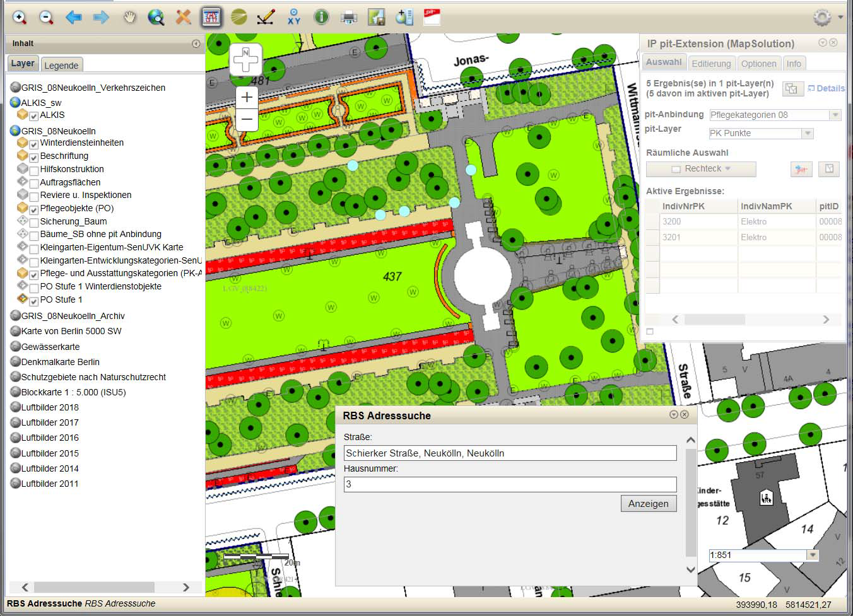Click the add layer globe icon
The width and height of the screenshot is (853, 616).
[x=404, y=17]
